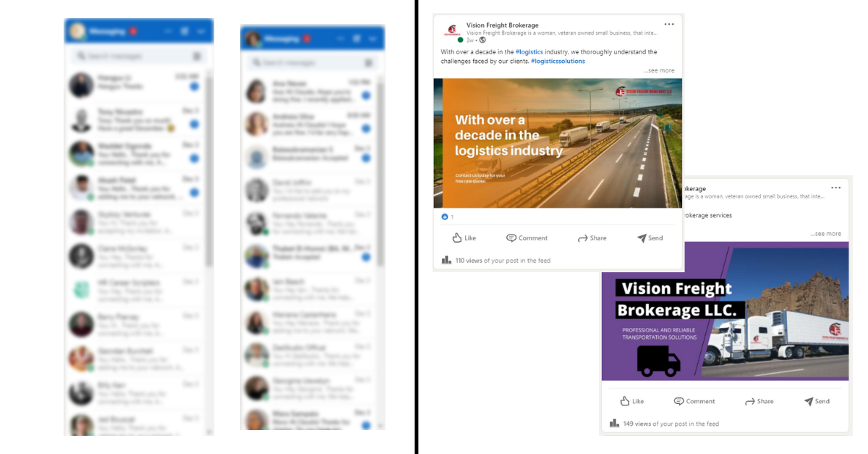Click the search magnifier in the message search bar

click(81, 56)
